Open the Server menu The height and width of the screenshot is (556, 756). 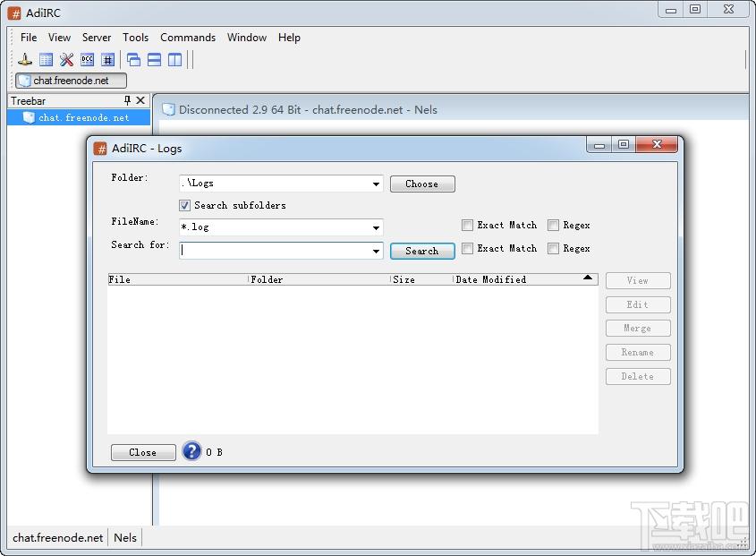(97, 38)
